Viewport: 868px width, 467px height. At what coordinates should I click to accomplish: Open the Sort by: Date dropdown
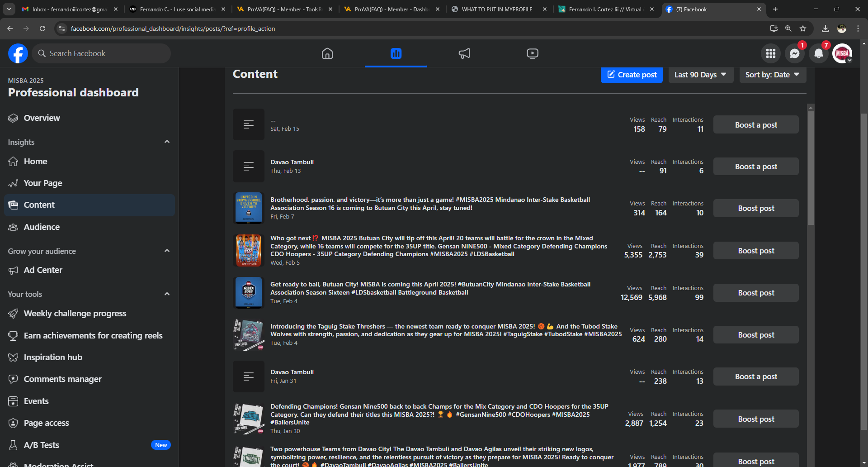(x=773, y=75)
